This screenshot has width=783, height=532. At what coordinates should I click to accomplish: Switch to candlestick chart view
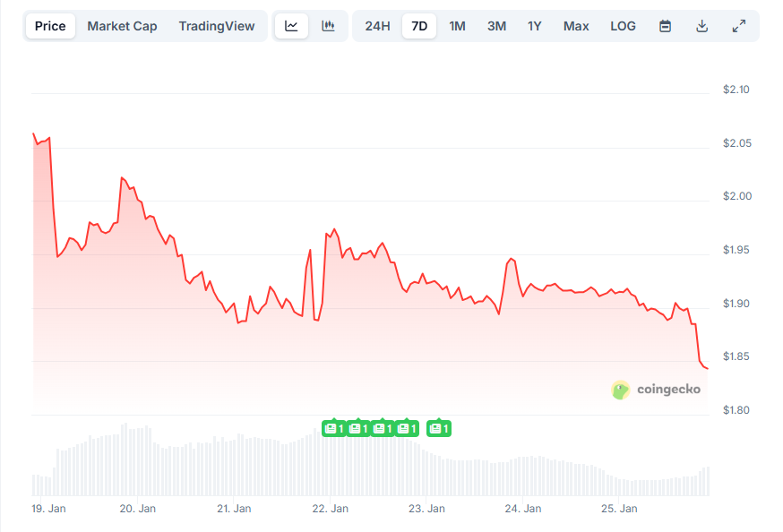(328, 26)
